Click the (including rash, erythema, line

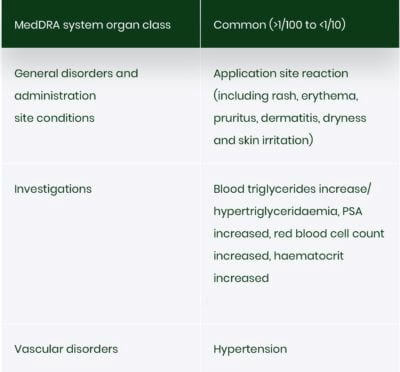[x=286, y=96]
